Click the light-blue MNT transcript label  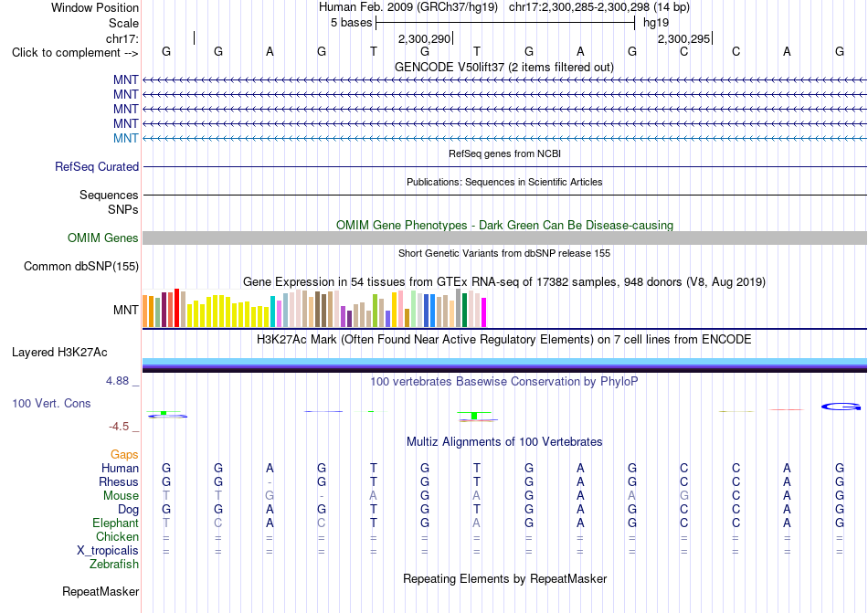(126, 138)
